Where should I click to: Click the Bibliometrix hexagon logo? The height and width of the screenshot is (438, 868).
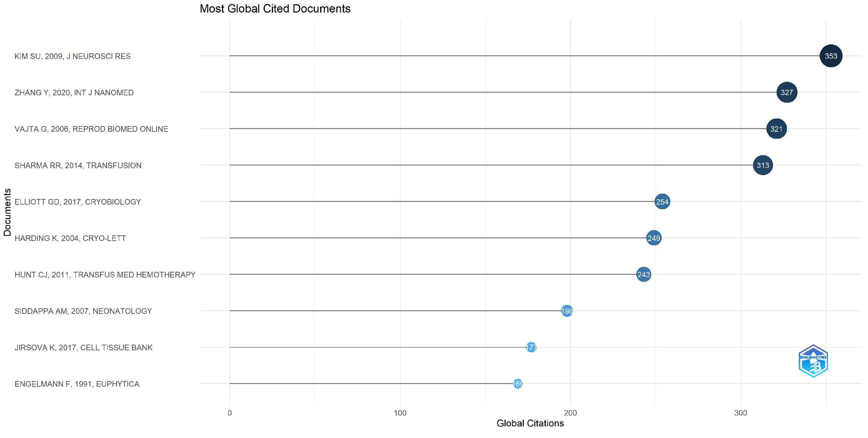click(813, 361)
